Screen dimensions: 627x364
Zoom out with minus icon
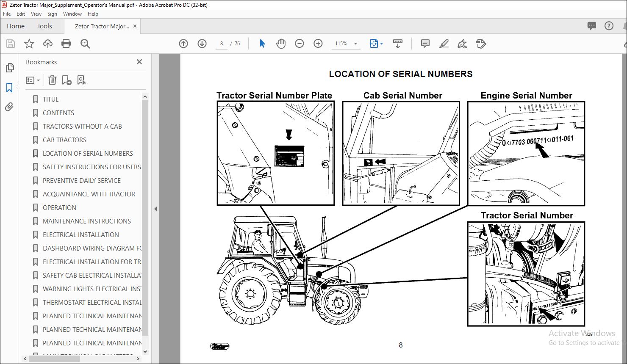(300, 44)
